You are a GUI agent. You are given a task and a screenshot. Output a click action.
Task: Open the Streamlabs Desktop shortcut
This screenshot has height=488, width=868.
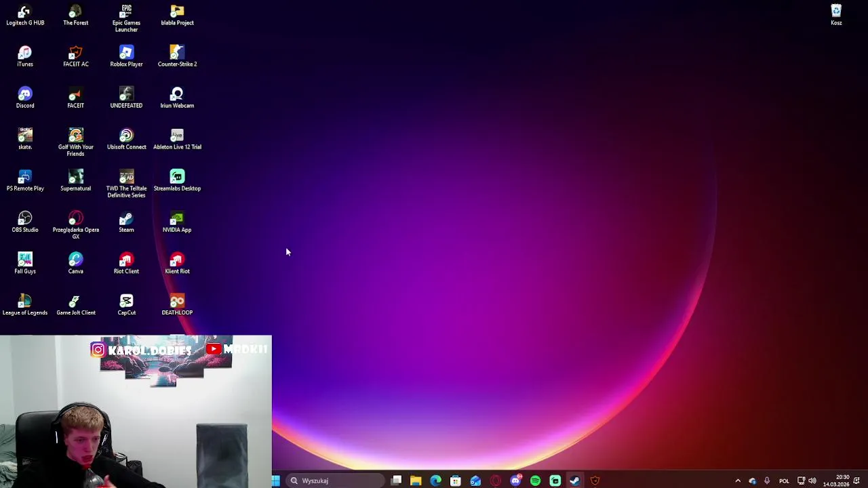[177, 181]
